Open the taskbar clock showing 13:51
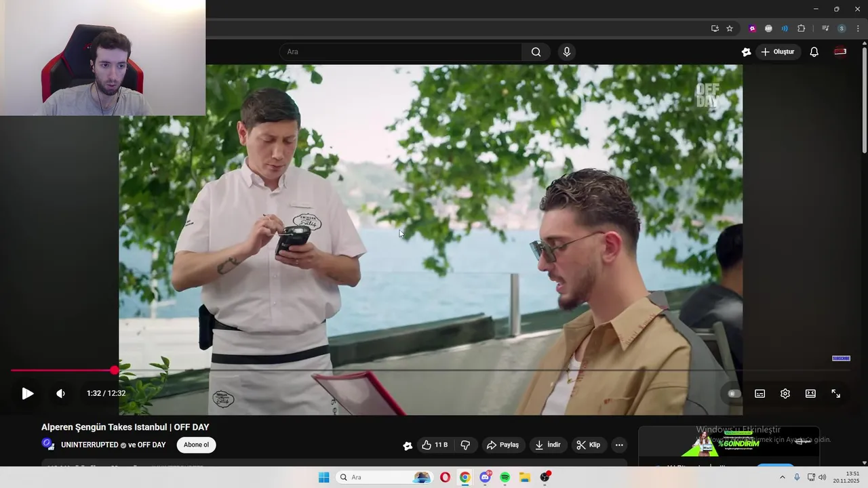This screenshot has width=868, height=488. 846,477
